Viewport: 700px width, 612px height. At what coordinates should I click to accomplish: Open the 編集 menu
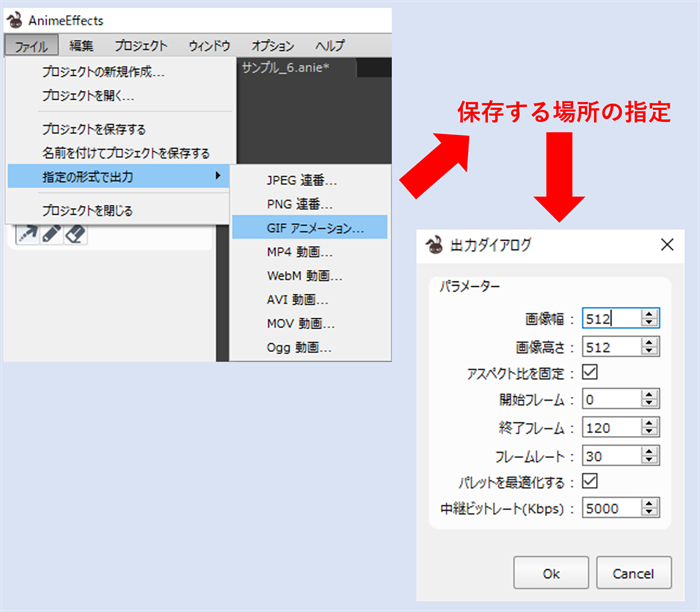coord(81,46)
